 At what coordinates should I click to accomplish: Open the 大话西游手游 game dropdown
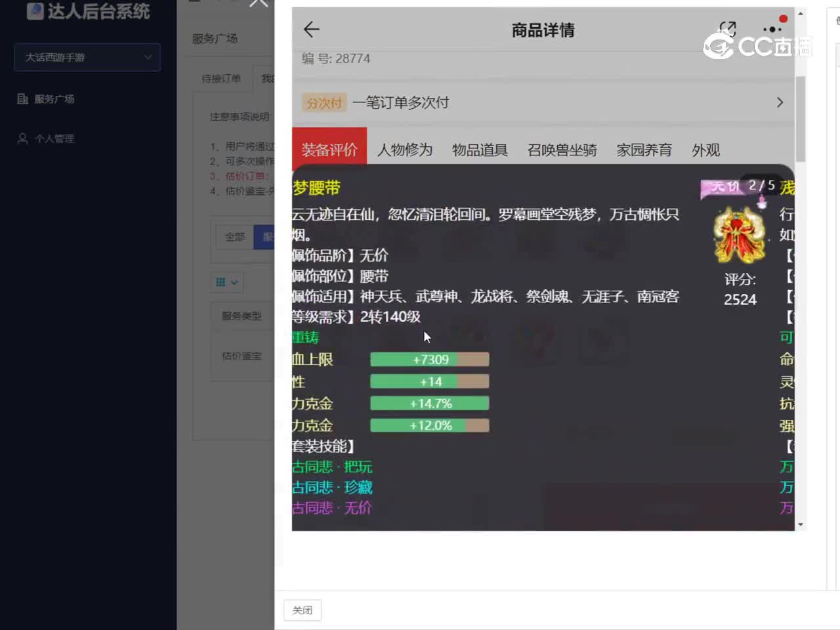click(87, 58)
